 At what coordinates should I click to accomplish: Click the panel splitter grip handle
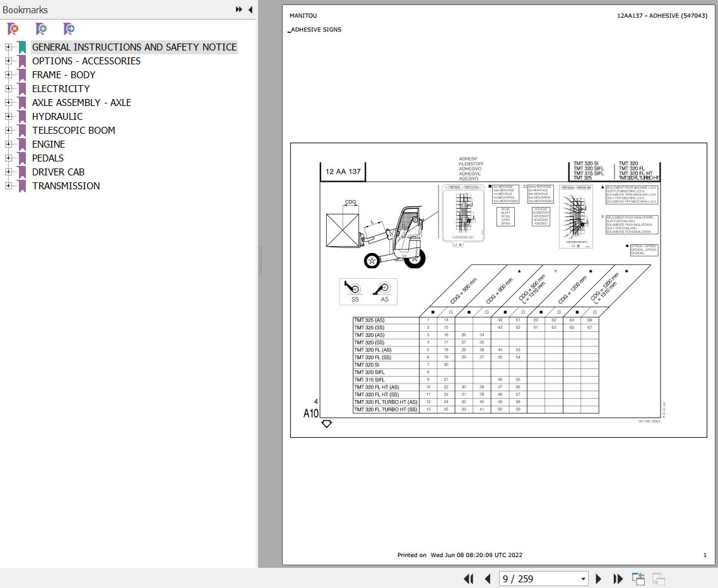point(261,260)
